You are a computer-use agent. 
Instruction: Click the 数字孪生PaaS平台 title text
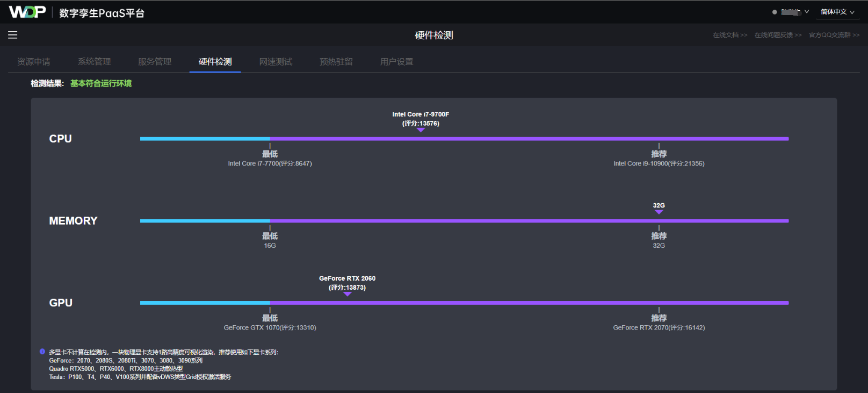point(102,13)
